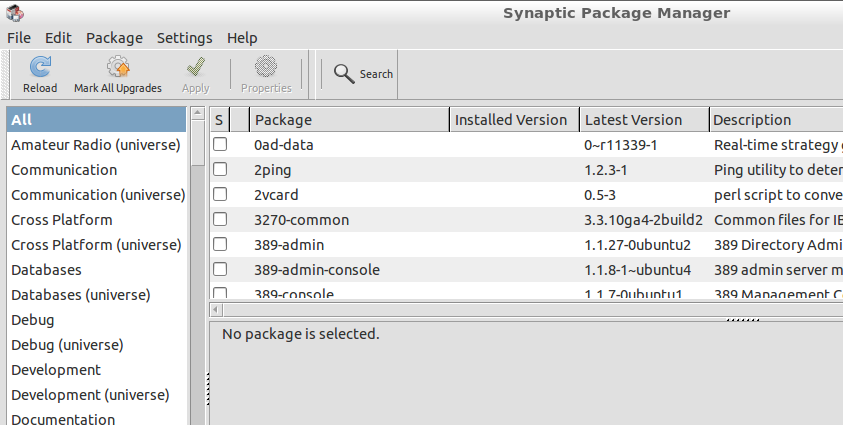Image resolution: width=843 pixels, height=425 pixels.
Task: Click latest version 0.5-3
Action: click(x=599, y=195)
